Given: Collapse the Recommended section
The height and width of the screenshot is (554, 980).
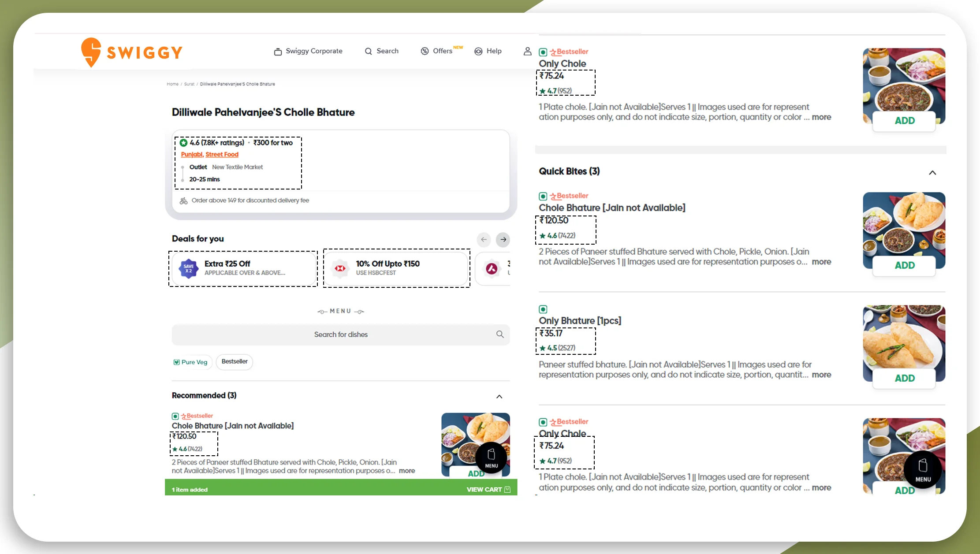Looking at the screenshot, I should pyautogui.click(x=499, y=396).
